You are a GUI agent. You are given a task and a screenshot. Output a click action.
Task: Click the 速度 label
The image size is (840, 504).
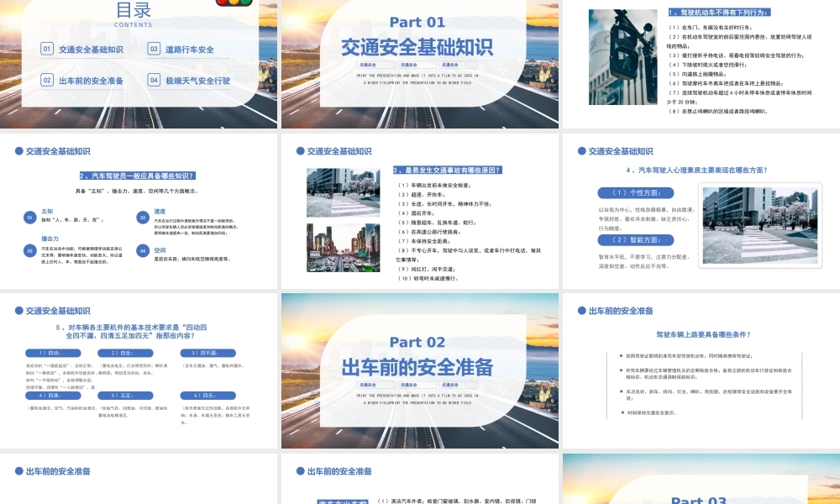[x=160, y=212]
